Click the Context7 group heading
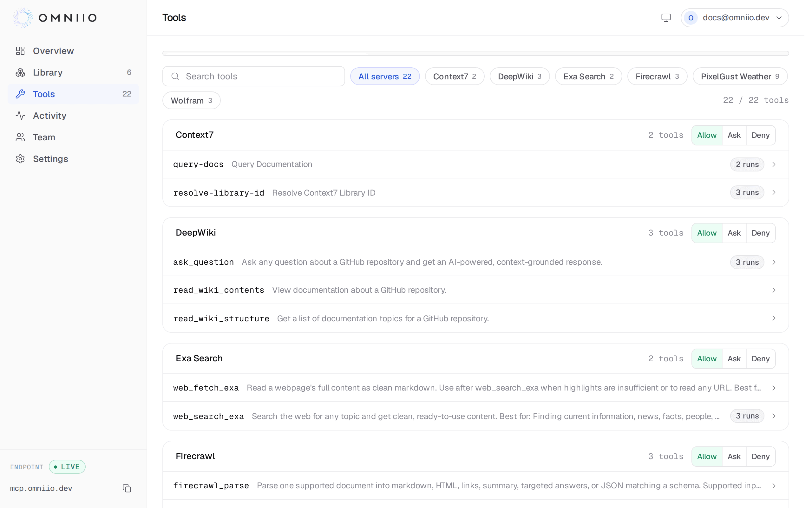This screenshot has height=508, width=812. pos(195,135)
